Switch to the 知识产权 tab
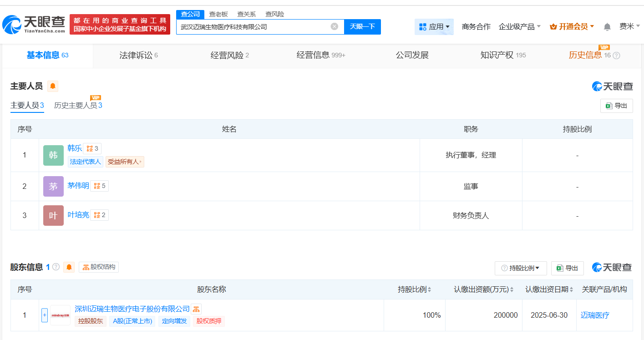Viewport: 644px width, 340px height. [503, 56]
